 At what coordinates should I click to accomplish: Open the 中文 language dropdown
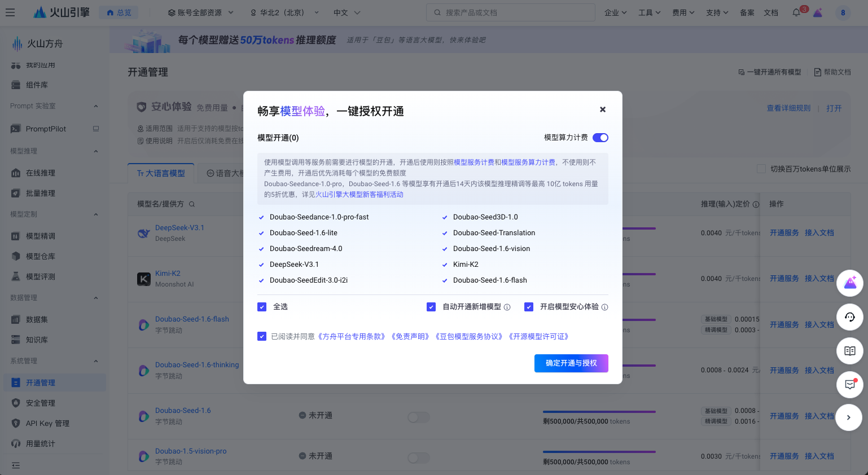pyautogui.click(x=347, y=12)
